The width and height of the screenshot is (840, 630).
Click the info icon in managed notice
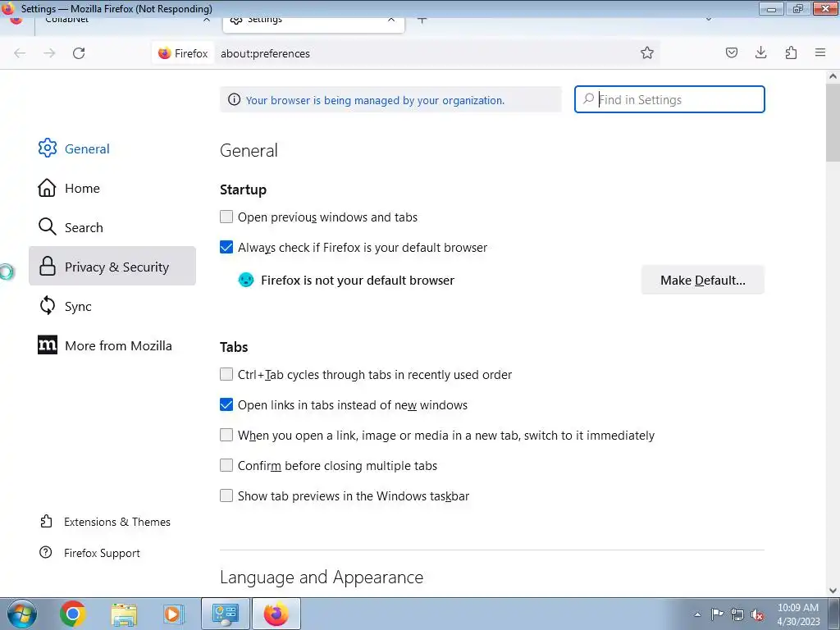pyautogui.click(x=234, y=99)
